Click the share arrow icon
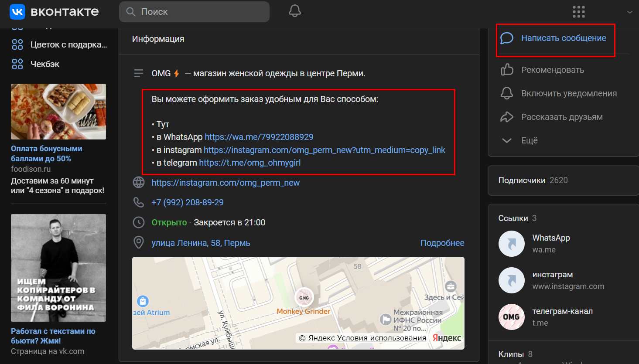 coord(506,117)
